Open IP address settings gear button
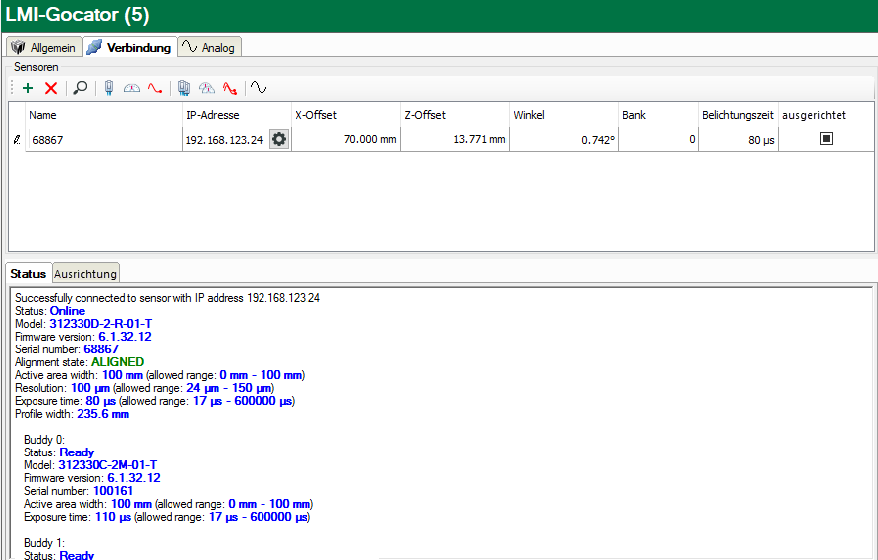Viewport: 878px width, 560px height. [x=279, y=140]
